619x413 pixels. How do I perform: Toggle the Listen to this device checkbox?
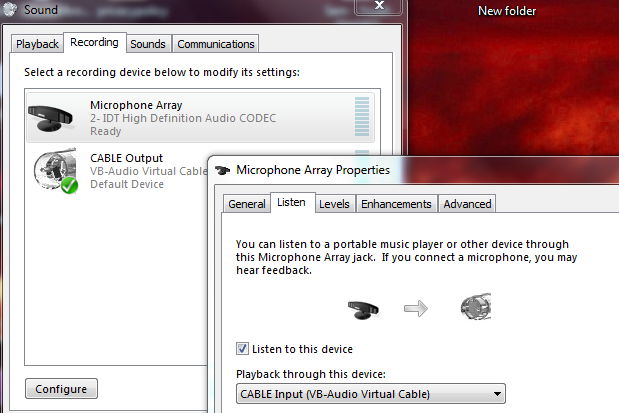242,349
